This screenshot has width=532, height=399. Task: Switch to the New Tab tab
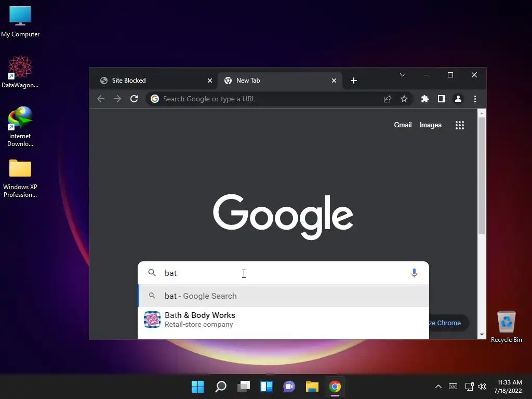[x=279, y=81]
